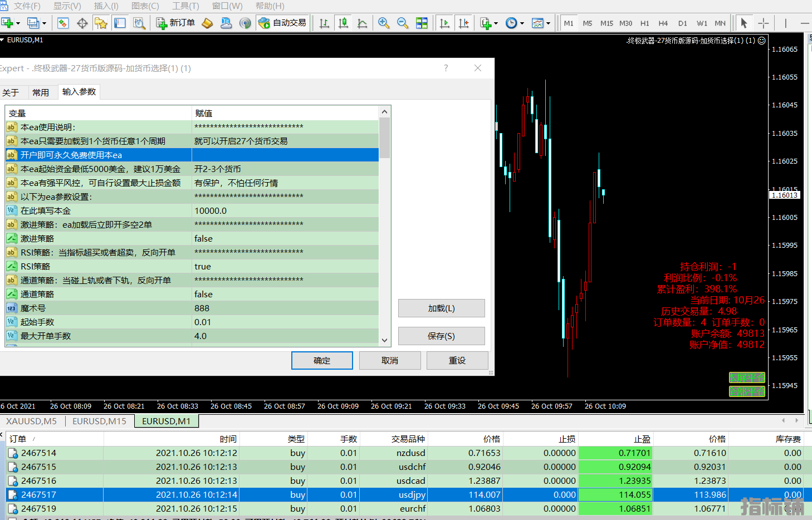Open the MetaEditor yellow book icon
Screen dimensions: 812x520
click(207, 23)
